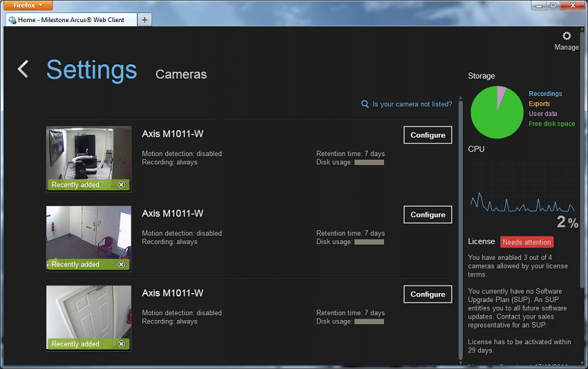The width and height of the screenshot is (588, 369).
Task: Click Recordings legend entry
Action: point(545,94)
